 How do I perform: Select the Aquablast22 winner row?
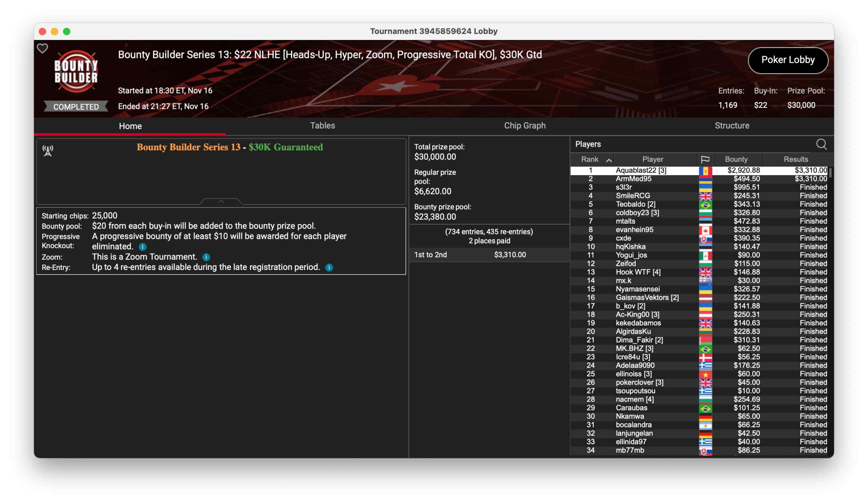point(641,170)
